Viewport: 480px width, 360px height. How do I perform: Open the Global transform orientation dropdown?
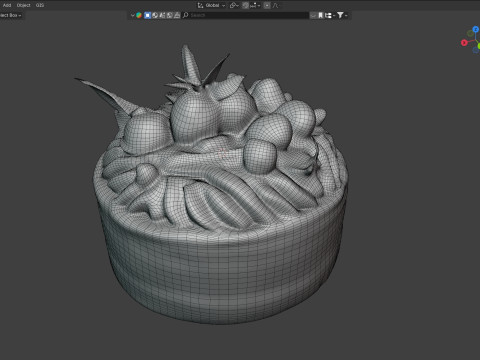(215, 5)
